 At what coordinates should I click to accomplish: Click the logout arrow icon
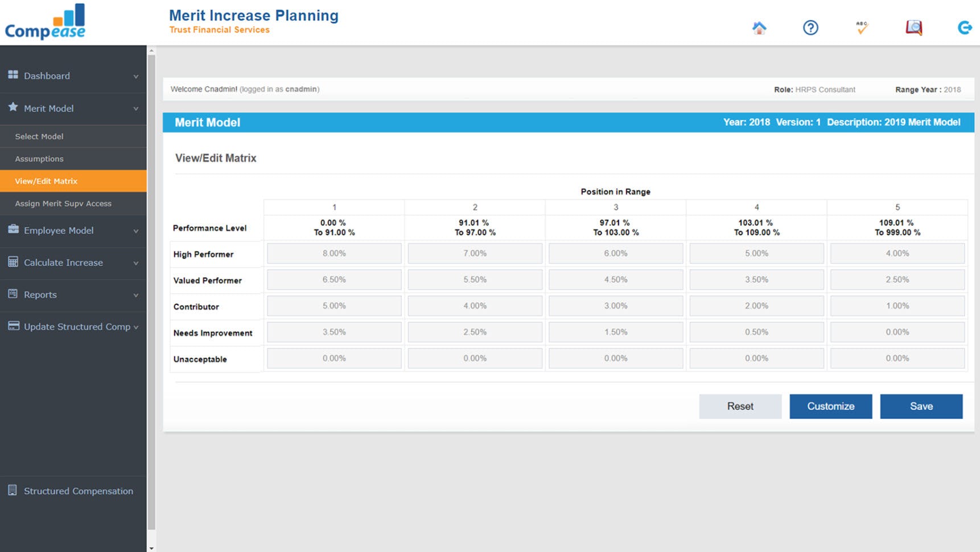[964, 27]
